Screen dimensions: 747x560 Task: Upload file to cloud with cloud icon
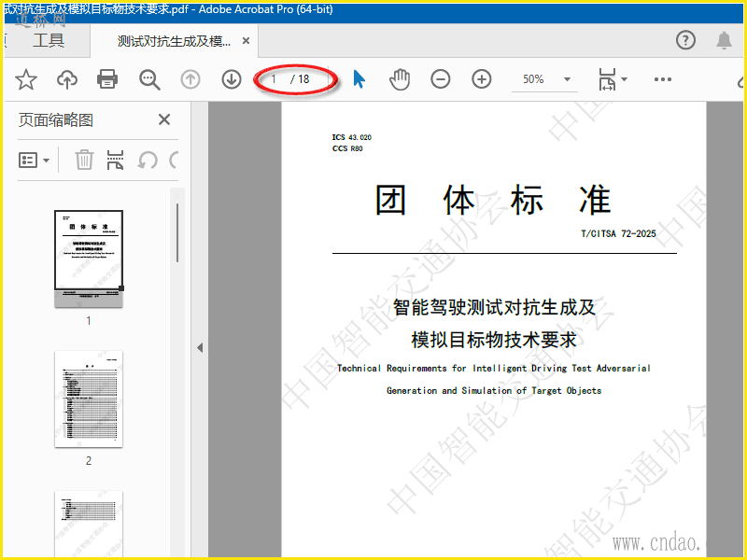[x=67, y=79]
